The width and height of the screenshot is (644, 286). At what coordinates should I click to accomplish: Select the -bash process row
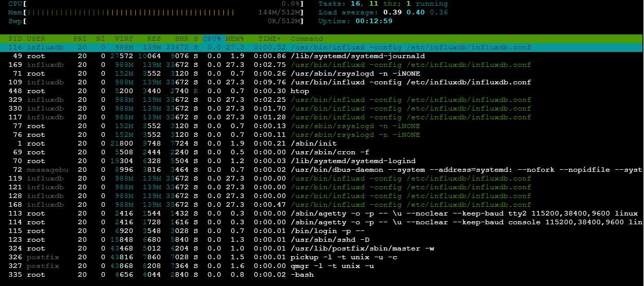click(321, 275)
